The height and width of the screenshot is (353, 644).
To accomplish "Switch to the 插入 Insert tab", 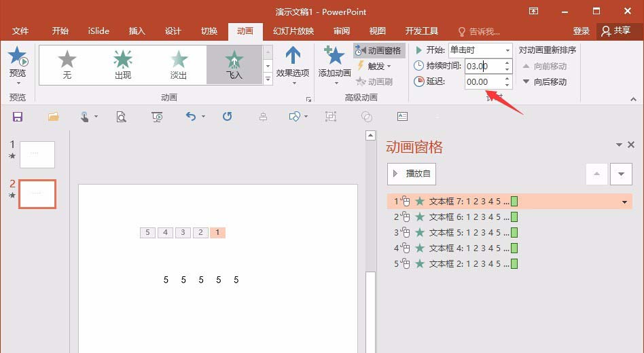I will (137, 31).
